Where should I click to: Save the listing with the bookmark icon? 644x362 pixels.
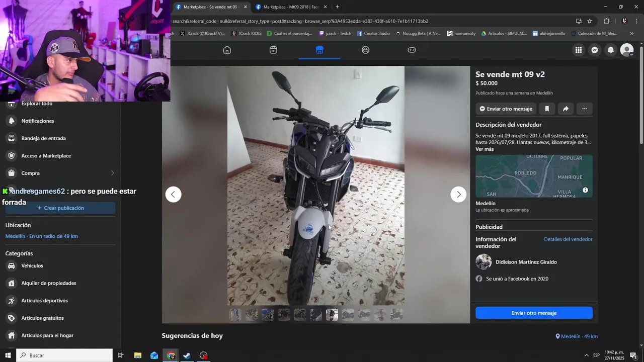tap(547, 109)
